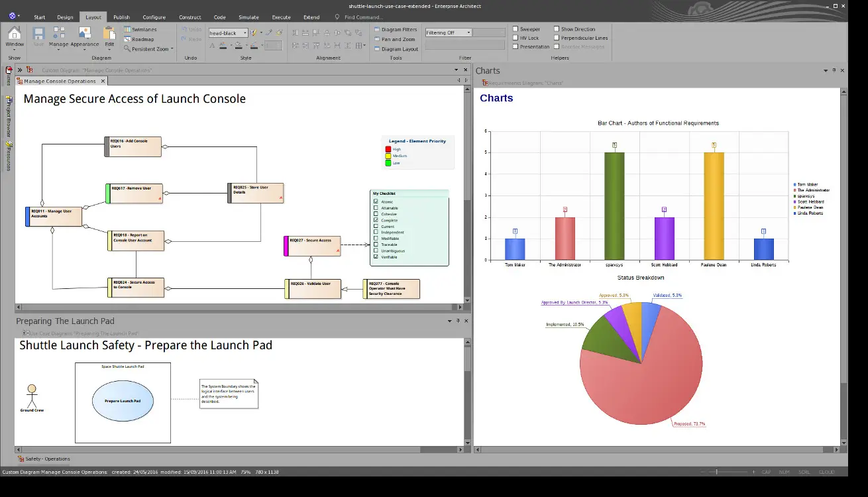Image resolution: width=868 pixels, height=497 pixels.
Task: Open the head-black style dropdown
Action: (x=228, y=32)
